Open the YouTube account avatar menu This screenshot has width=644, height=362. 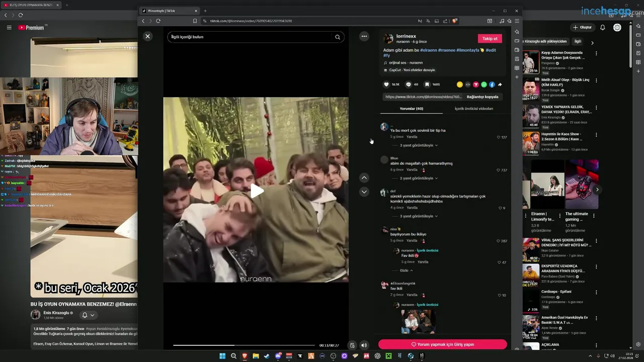pos(617,27)
